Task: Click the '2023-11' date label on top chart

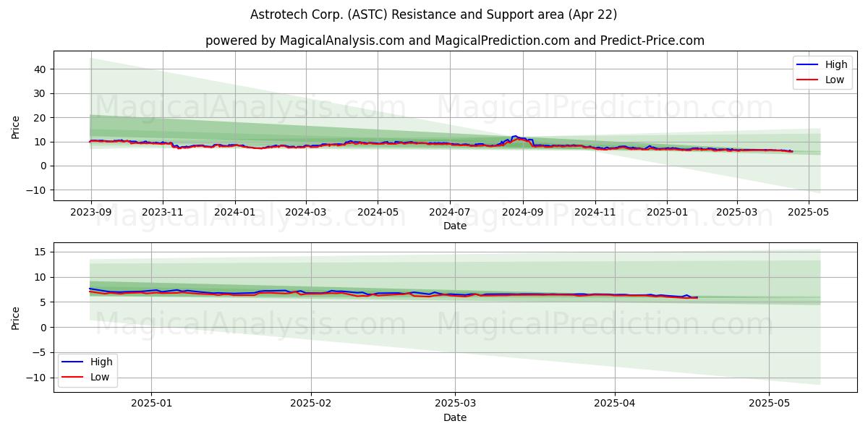Action: 162,213
